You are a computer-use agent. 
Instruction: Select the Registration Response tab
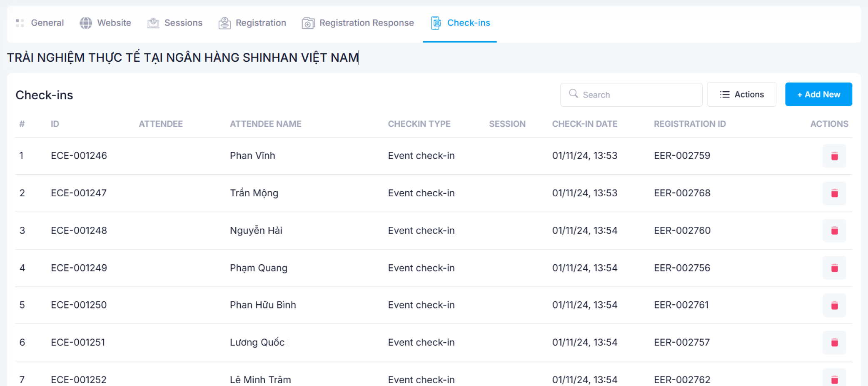[x=358, y=23]
